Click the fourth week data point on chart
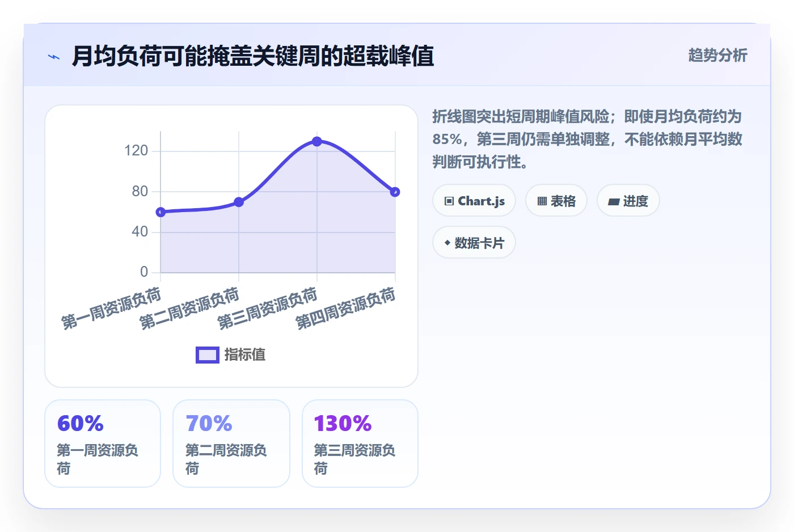Screen dimensions: 794x532 pyautogui.click(x=395, y=192)
